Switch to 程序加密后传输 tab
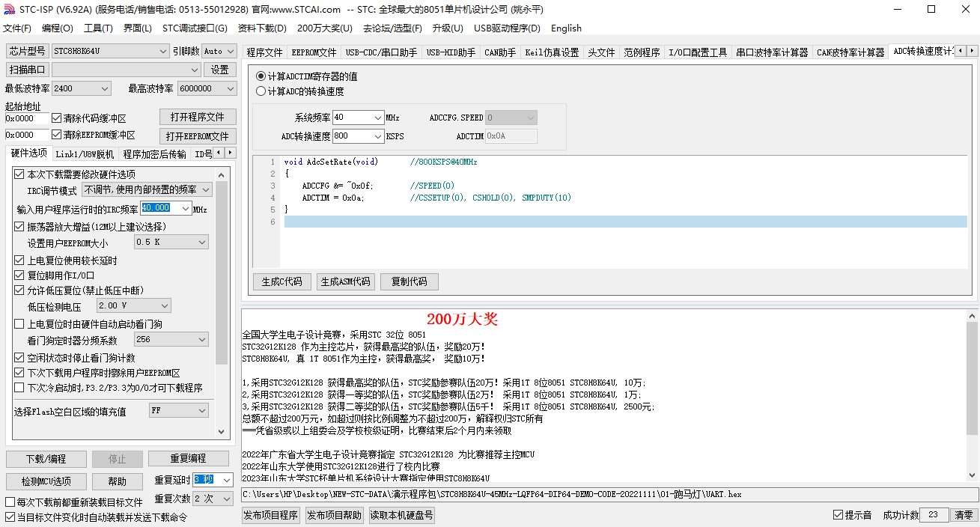Image resolution: width=980 pixels, height=527 pixels. [x=154, y=154]
